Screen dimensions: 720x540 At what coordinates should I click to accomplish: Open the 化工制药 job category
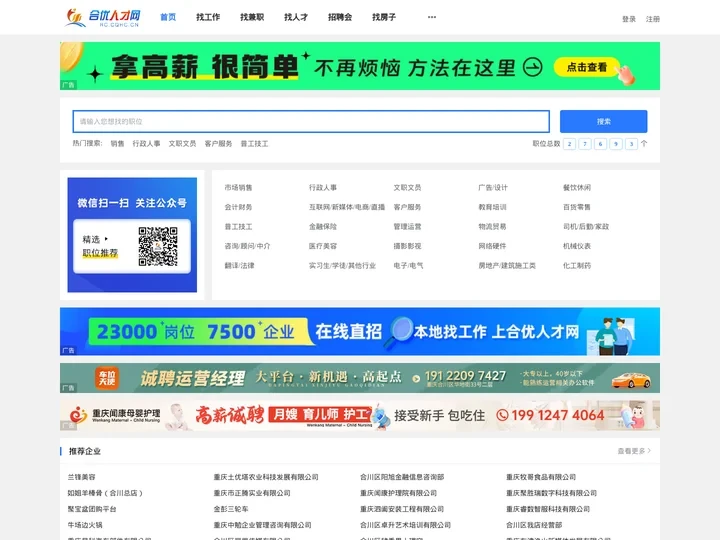pyautogui.click(x=577, y=265)
